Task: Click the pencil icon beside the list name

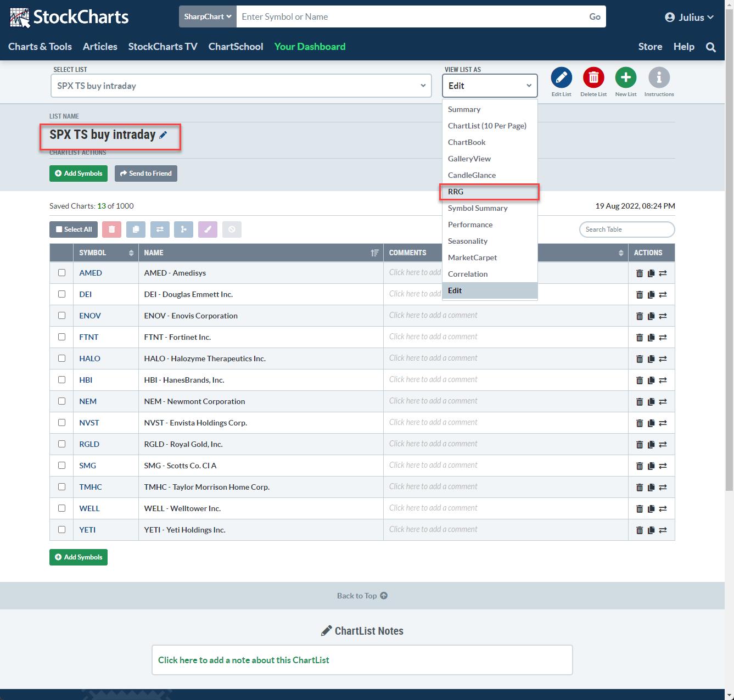Action: (163, 135)
